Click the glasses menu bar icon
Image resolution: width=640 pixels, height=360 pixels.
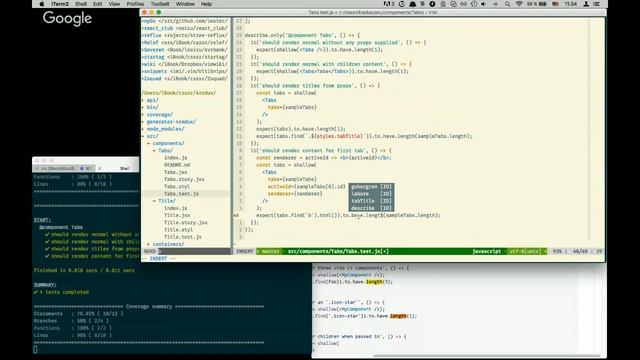[464, 4]
